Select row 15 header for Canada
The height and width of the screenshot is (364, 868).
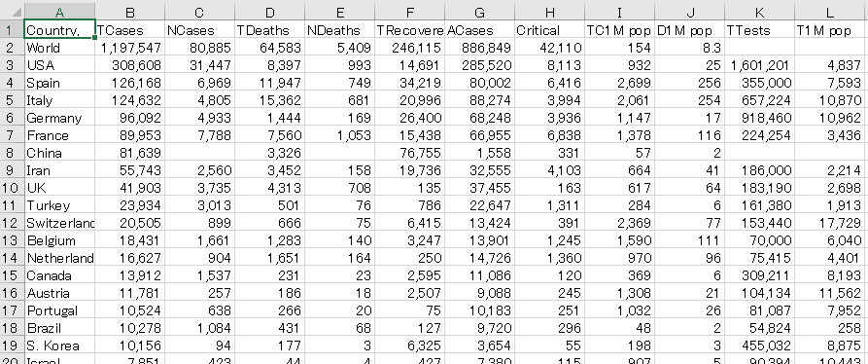12,275
